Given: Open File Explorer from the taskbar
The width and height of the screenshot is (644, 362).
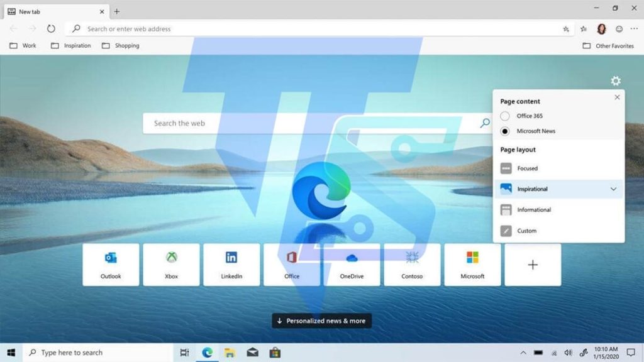Looking at the screenshot, I should [x=230, y=353].
